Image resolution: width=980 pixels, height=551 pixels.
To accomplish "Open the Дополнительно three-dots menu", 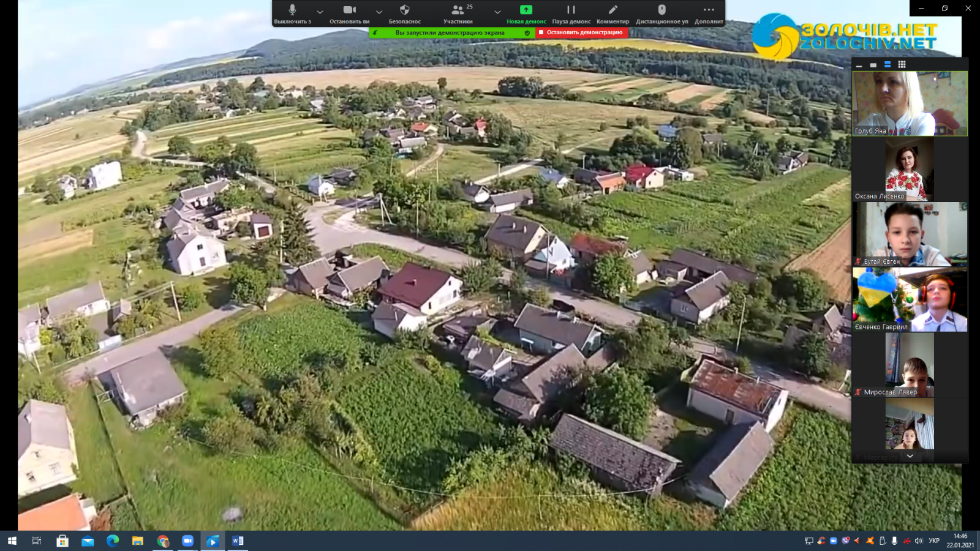I will click(709, 13).
